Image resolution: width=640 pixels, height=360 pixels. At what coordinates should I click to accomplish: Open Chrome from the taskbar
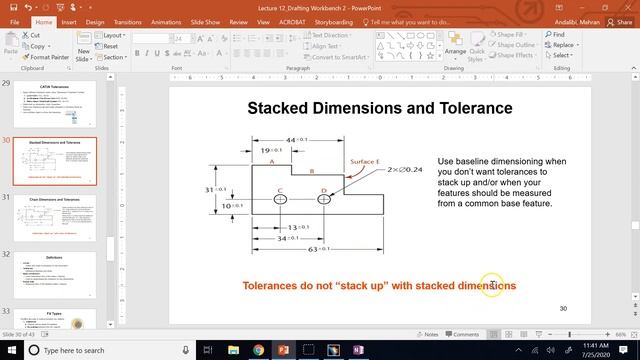point(258,350)
